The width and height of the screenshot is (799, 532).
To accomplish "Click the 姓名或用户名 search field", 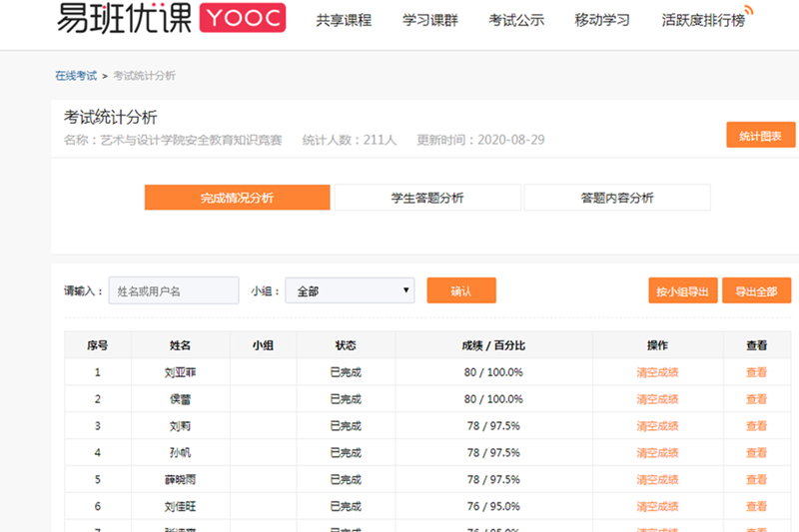I will click(x=174, y=290).
